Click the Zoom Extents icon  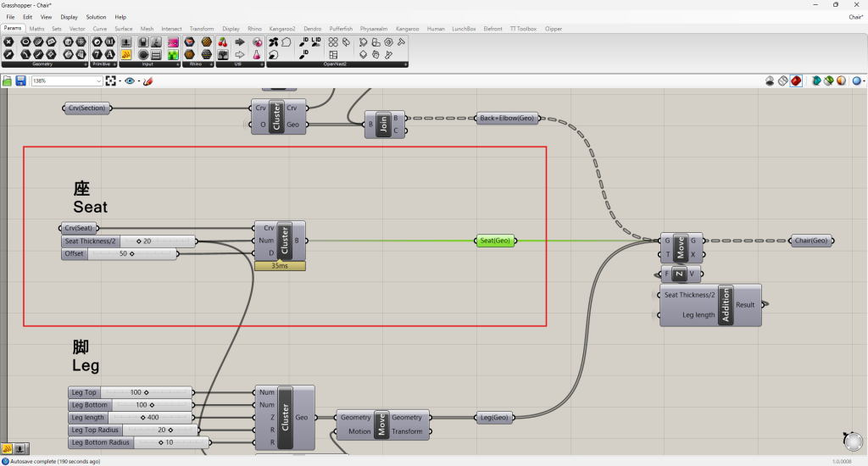click(x=111, y=81)
